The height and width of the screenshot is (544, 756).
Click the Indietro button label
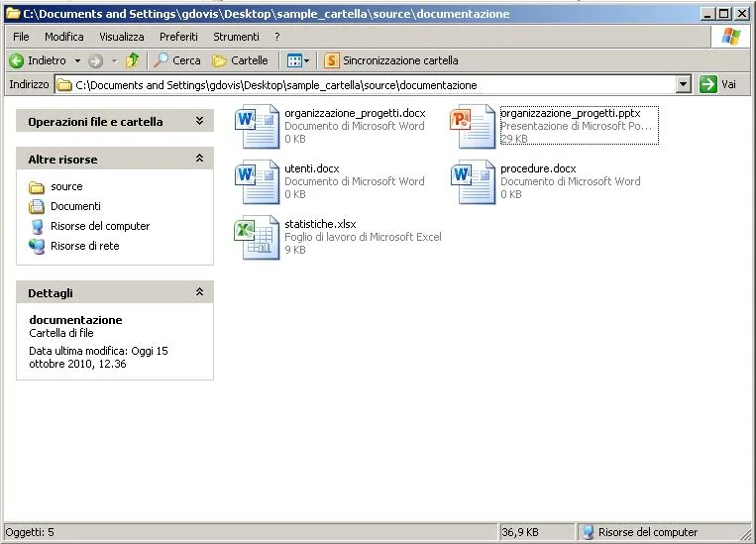coord(47,60)
